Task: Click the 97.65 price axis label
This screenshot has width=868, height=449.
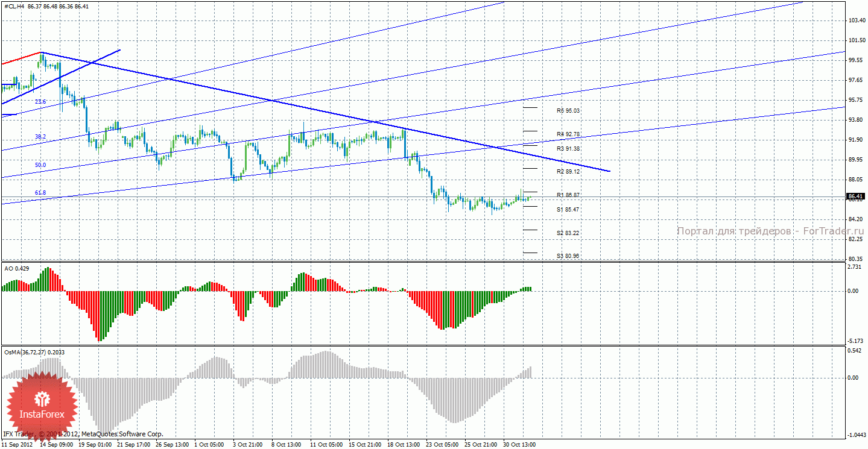Action: [x=857, y=80]
